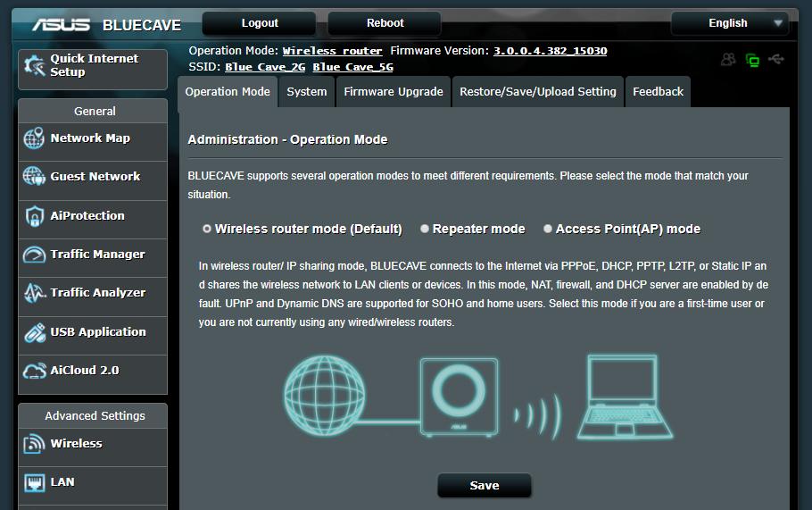Click the laptop client illustration
The width and height of the screenshot is (812, 510).
[x=625, y=397]
